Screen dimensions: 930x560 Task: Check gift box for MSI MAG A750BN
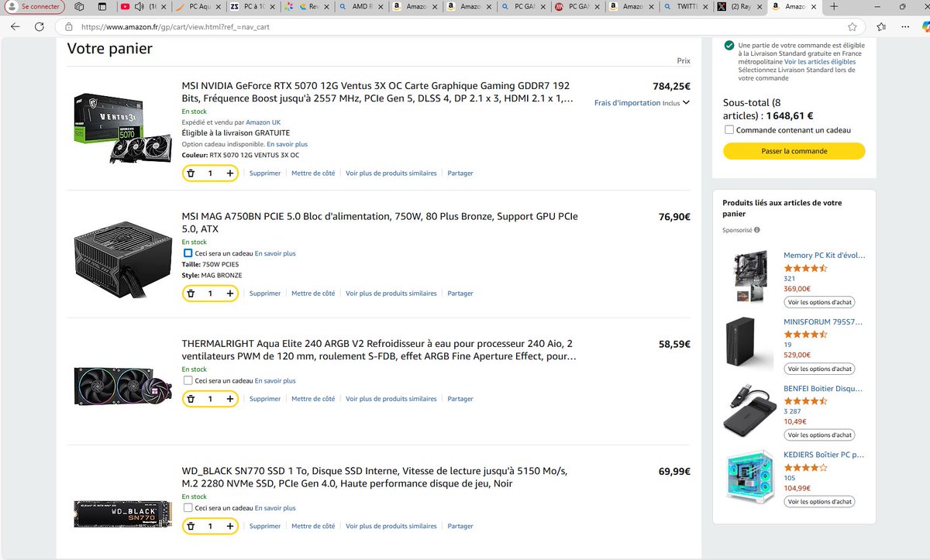[188, 253]
